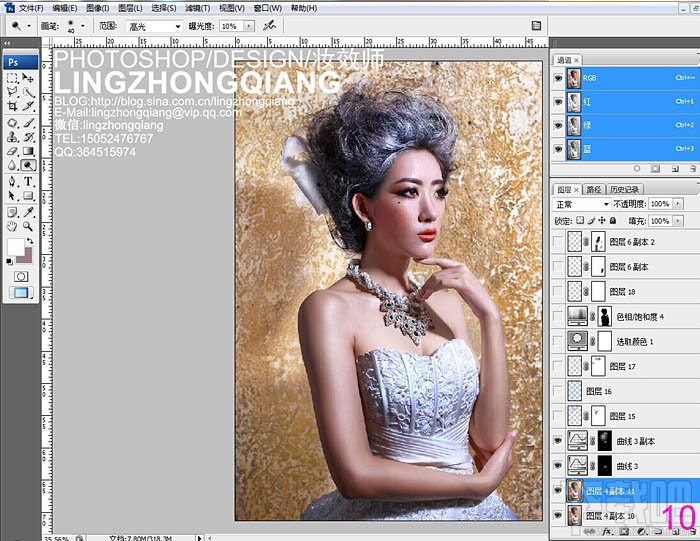
Task: Click the exposure value field
Action: click(x=232, y=26)
